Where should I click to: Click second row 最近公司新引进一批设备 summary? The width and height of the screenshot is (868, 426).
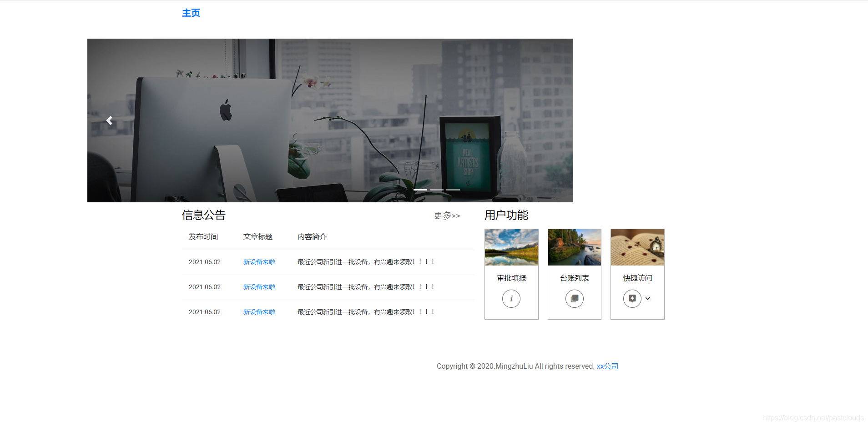pos(366,287)
